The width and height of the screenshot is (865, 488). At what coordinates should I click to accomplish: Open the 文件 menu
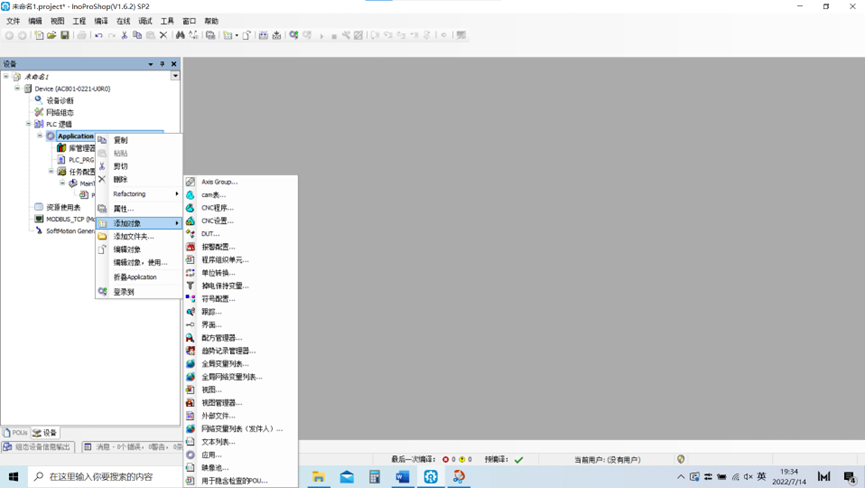[x=13, y=21]
